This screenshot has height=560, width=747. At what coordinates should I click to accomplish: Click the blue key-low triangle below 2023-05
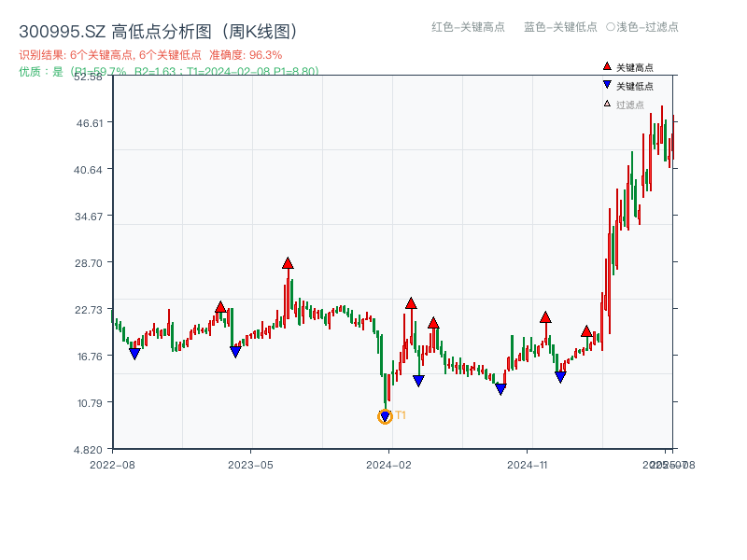tap(233, 350)
